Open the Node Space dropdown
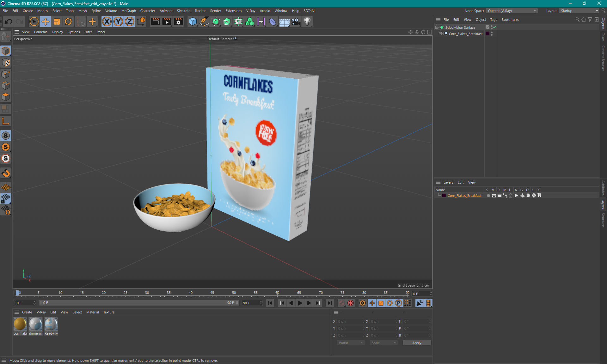Image resolution: width=607 pixels, height=364 pixels. click(x=512, y=11)
